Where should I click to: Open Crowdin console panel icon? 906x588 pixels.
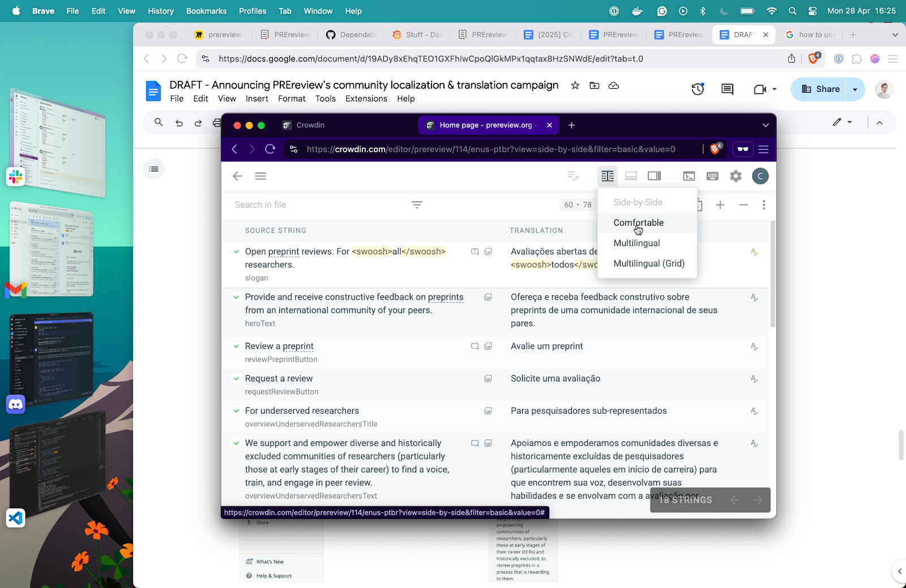tap(689, 176)
